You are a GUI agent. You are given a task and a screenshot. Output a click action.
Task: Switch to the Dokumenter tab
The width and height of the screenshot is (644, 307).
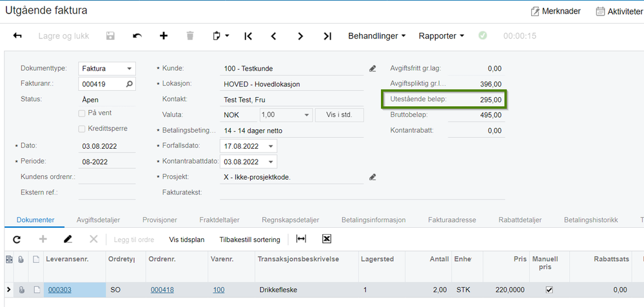pyautogui.click(x=35, y=220)
